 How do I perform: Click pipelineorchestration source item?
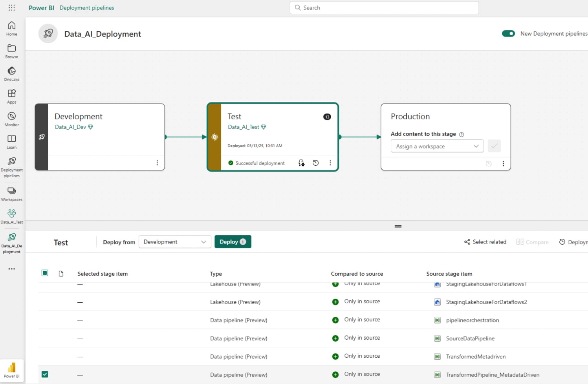pyautogui.click(x=473, y=320)
